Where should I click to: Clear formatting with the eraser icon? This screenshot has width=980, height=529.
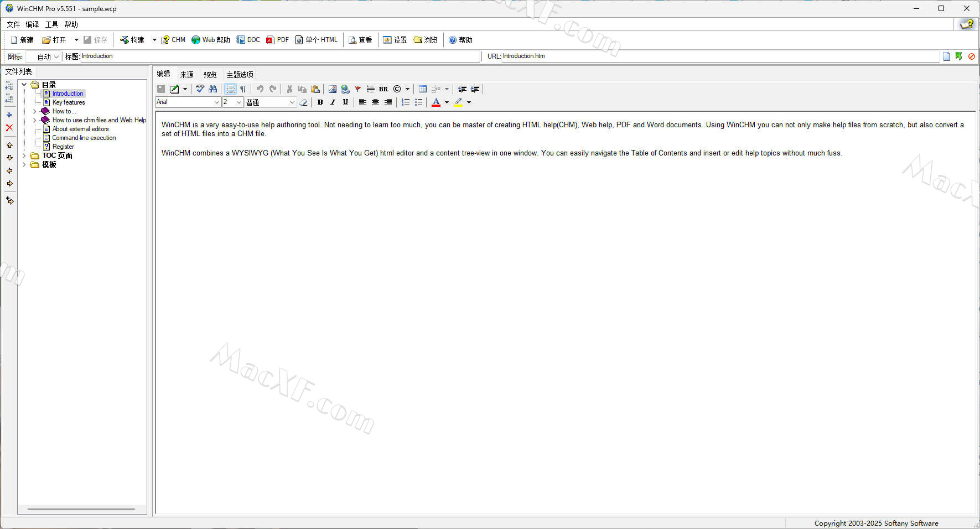coord(303,102)
